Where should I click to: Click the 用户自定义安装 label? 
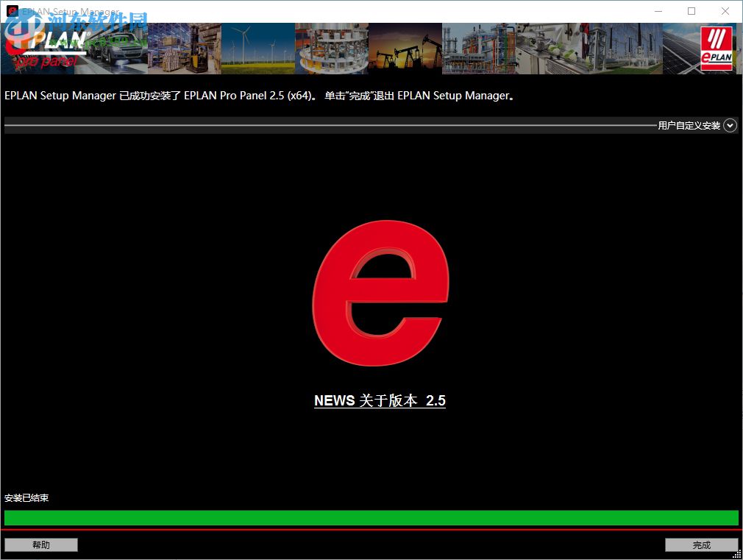689,126
